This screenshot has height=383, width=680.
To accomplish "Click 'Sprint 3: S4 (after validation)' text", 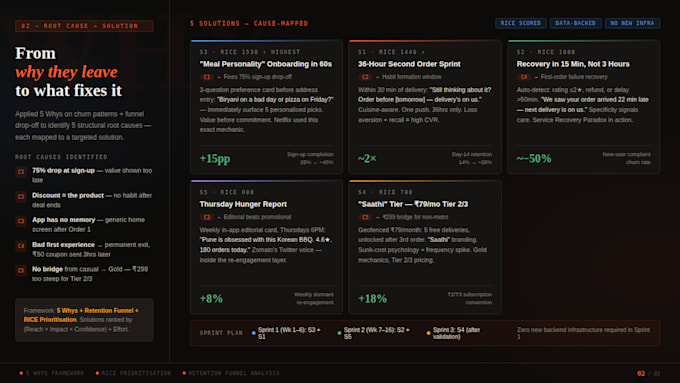I will click(x=456, y=333).
